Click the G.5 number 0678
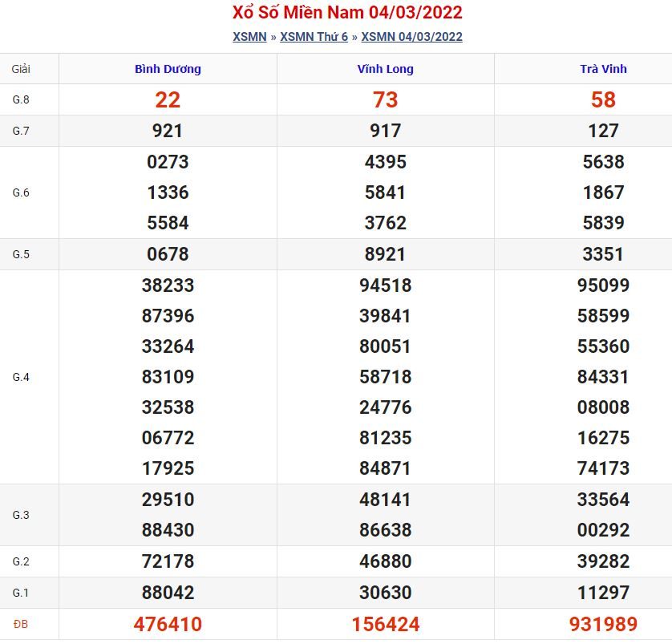The image size is (672, 644). point(168,254)
